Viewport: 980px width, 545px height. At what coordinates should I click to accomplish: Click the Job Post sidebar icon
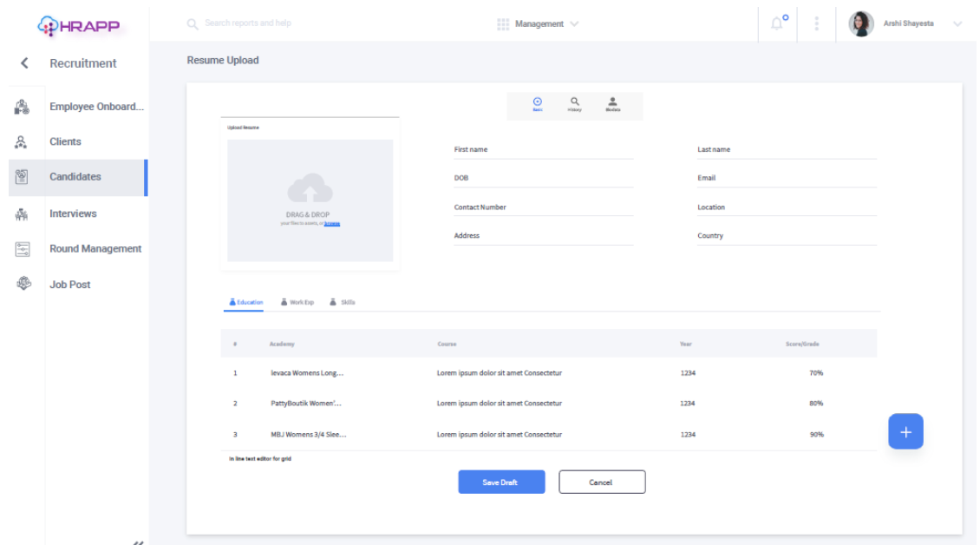coord(23,284)
